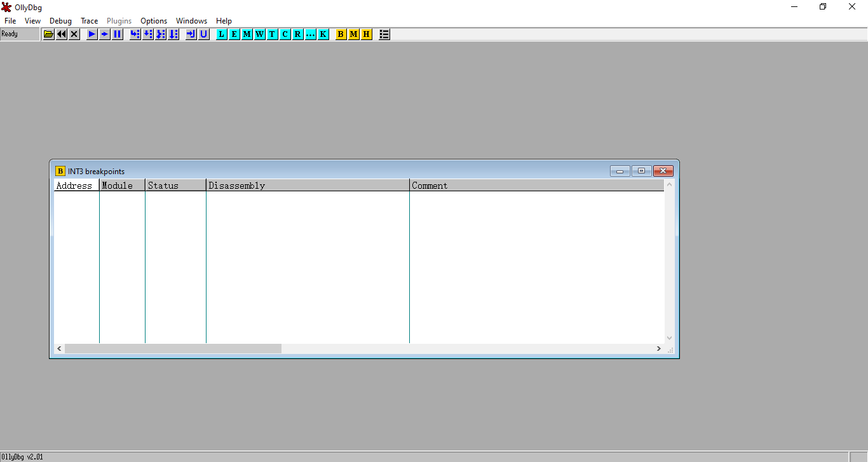
Task: Show Run trace with R icon
Action: coord(298,34)
